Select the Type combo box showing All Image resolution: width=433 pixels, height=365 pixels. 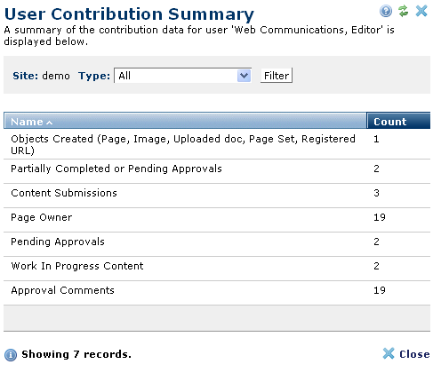[183, 76]
